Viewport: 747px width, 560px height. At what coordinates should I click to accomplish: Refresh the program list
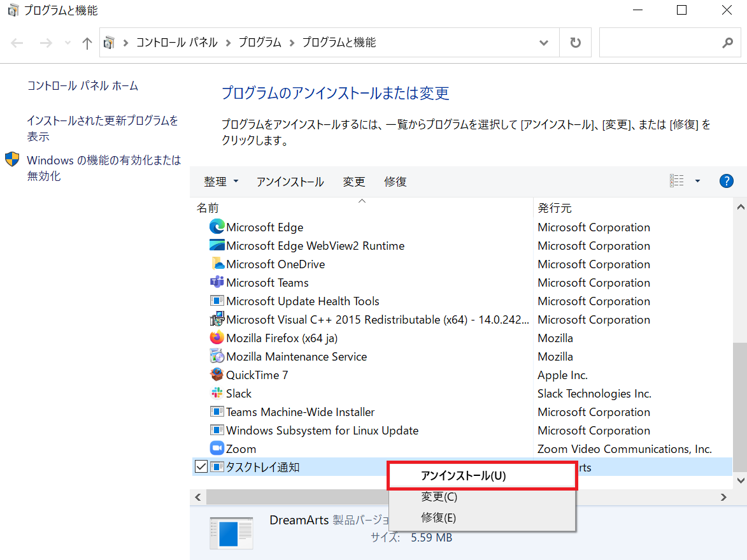coord(575,42)
